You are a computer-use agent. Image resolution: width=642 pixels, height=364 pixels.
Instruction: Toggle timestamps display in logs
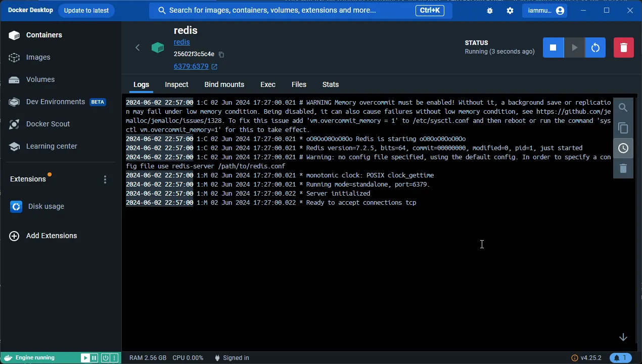623,148
